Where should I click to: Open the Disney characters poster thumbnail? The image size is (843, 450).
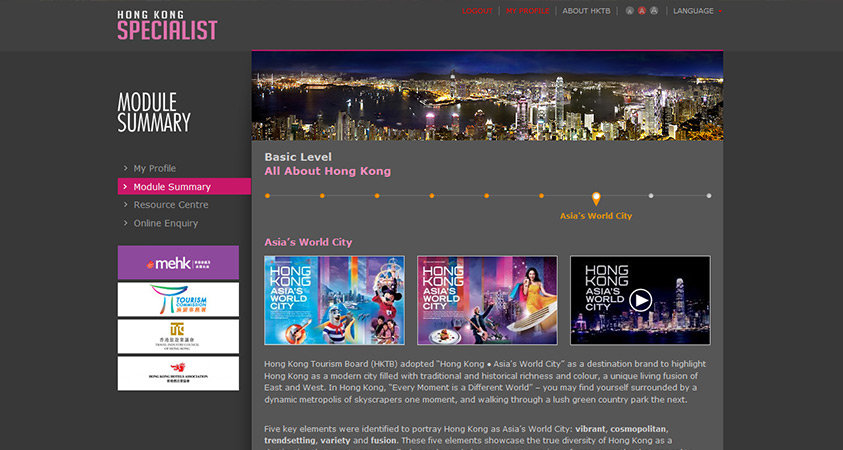(x=334, y=300)
